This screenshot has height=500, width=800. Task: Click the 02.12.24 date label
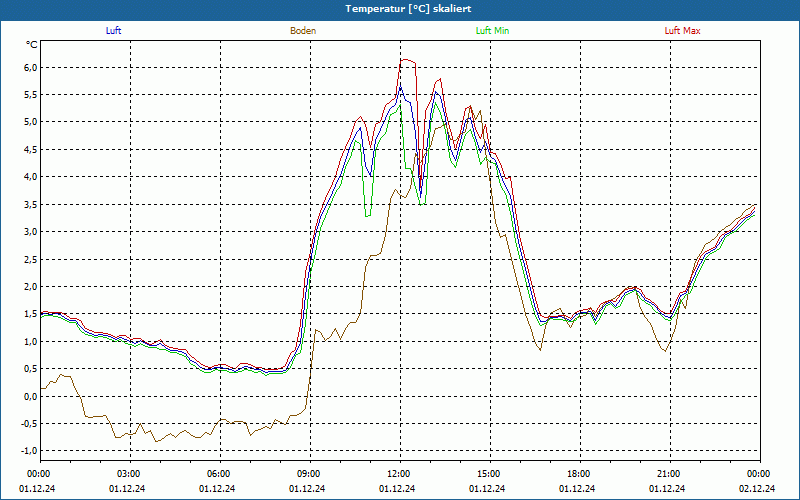(x=757, y=488)
